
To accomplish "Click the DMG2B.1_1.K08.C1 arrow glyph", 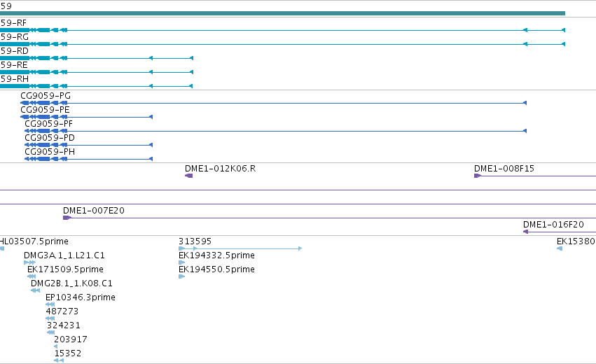I will pyautogui.click(x=35, y=290).
